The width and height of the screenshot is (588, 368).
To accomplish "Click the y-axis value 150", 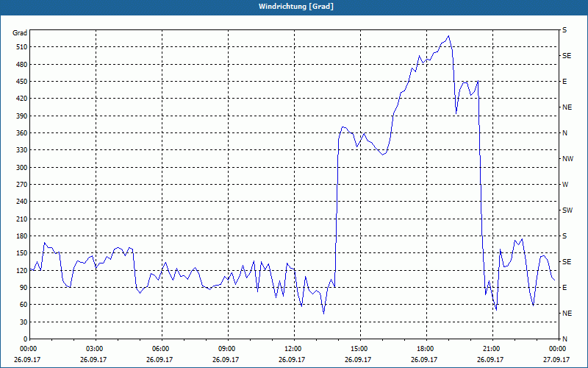I will point(22,253).
